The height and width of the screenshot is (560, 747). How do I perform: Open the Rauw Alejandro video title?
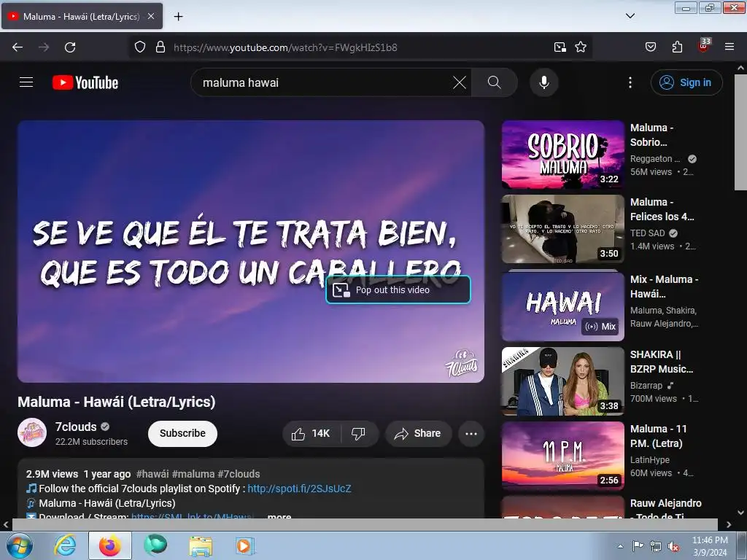[665, 510]
